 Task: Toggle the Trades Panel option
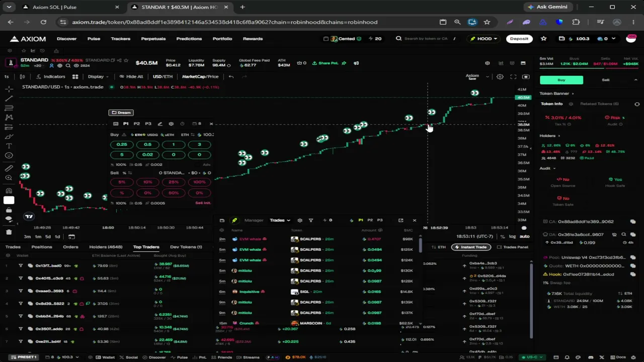(x=513, y=247)
